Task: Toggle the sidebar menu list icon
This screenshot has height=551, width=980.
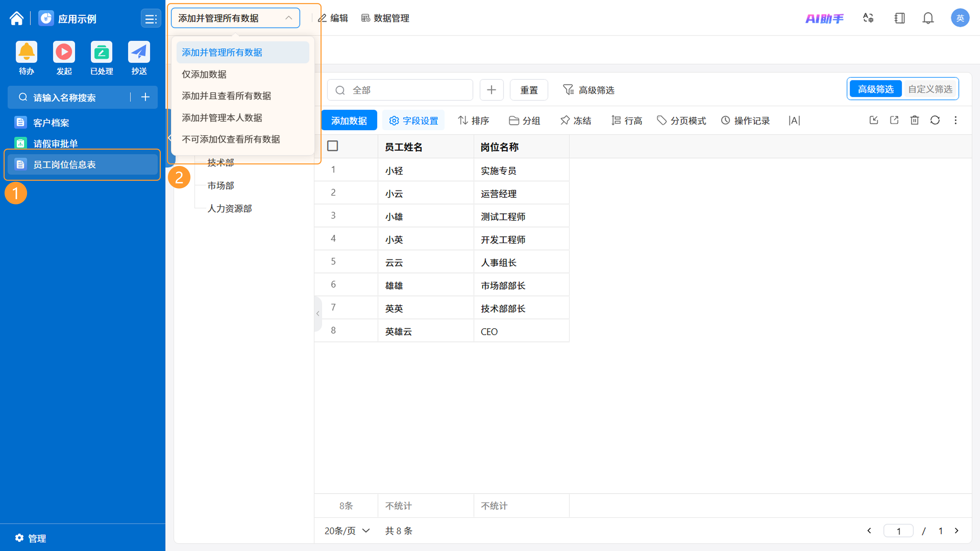Action: point(151,18)
